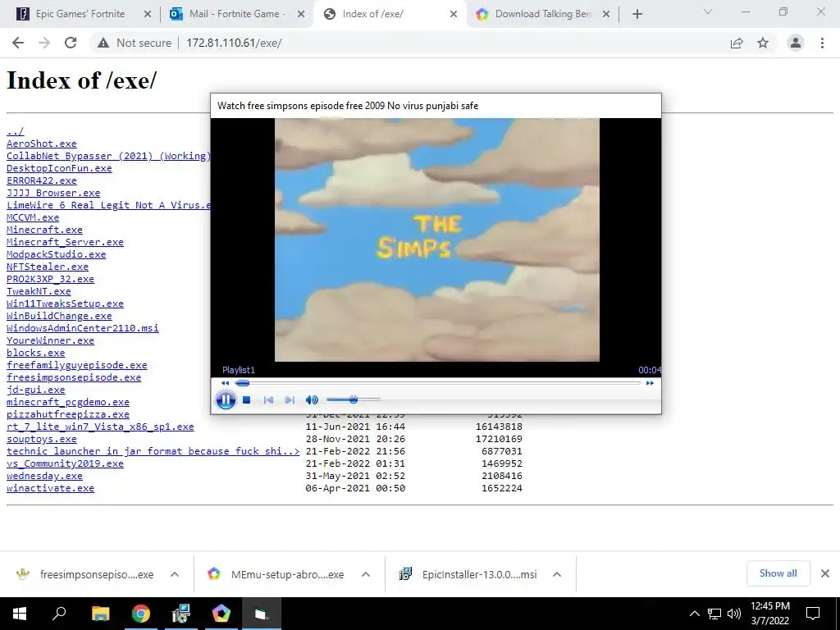Go forward in the Chrome browser
The height and width of the screenshot is (630, 840).
point(44,43)
